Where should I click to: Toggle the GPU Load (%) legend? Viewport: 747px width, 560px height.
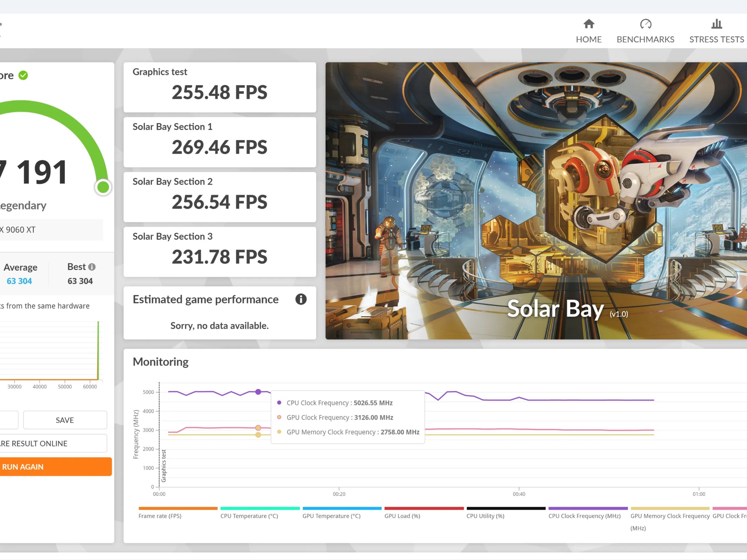(402, 516)
